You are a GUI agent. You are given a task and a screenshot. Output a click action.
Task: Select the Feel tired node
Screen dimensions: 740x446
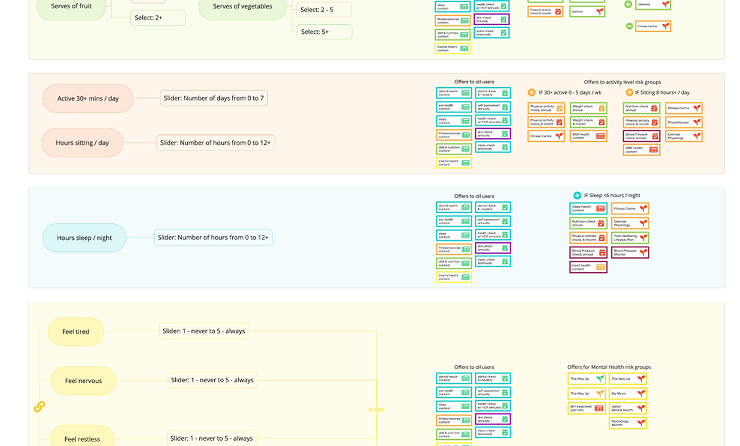click(76, 331)
